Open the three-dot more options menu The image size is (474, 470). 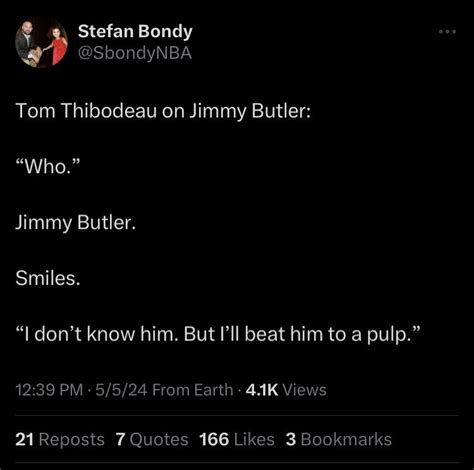(x=447, y=32)
